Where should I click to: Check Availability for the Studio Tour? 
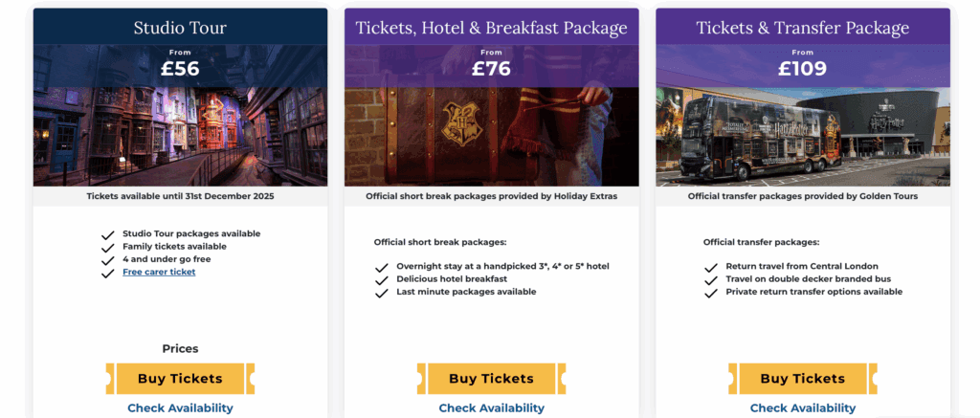(x=180, y=408)
